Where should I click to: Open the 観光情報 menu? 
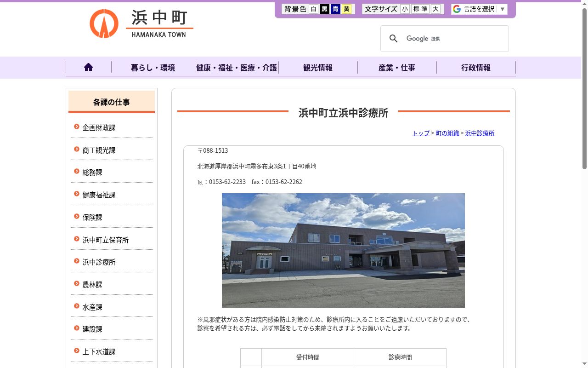coord(318,68)
